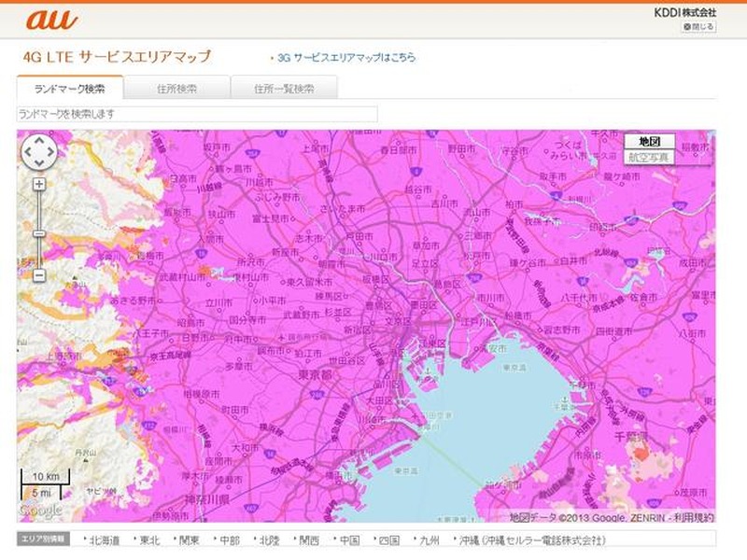The image size is (747, 560).
Task: Switch map to 地図 view
Action: click(648, 141)
